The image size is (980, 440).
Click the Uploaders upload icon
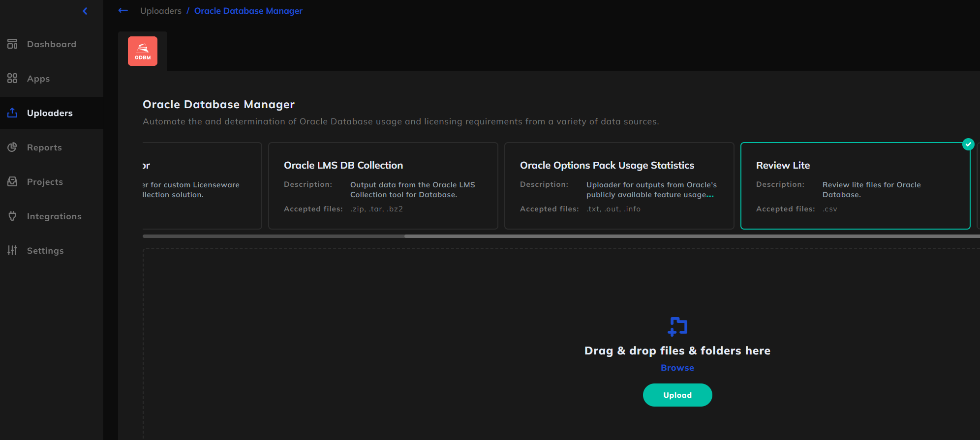click(12, 113)
